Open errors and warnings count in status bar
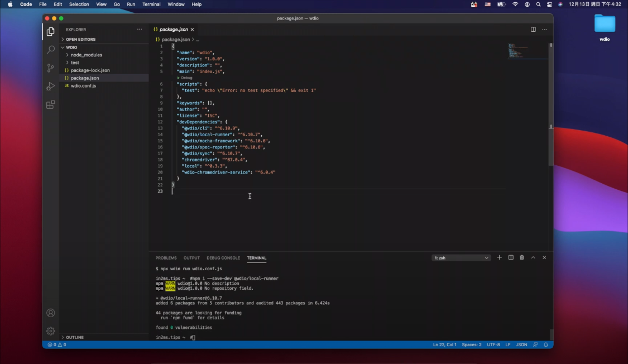Image resolution: width=628 pixels, height=364 pixels. point(57,344)
